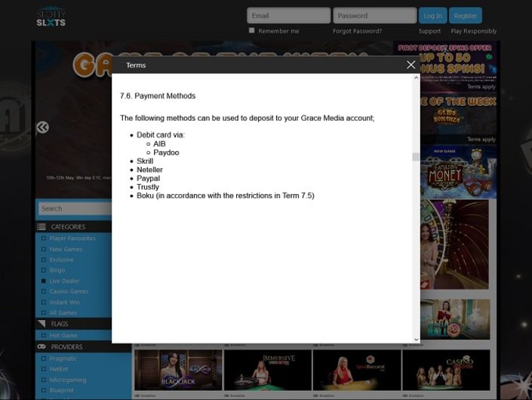Viewport: 532px width, 400px height.
Task: Open the Immersive Roulette game thumbnail
Action: (267, 370)
